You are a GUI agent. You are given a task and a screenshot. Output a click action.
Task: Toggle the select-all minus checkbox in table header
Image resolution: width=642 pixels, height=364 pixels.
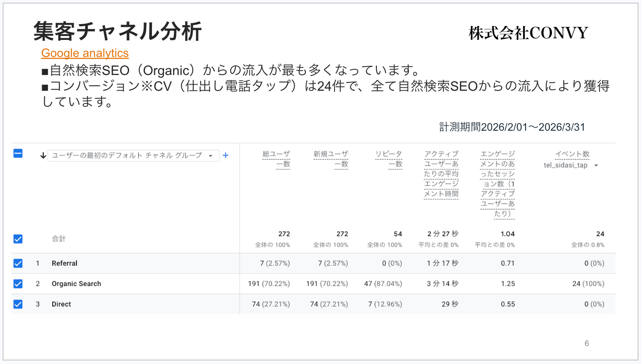18,153
